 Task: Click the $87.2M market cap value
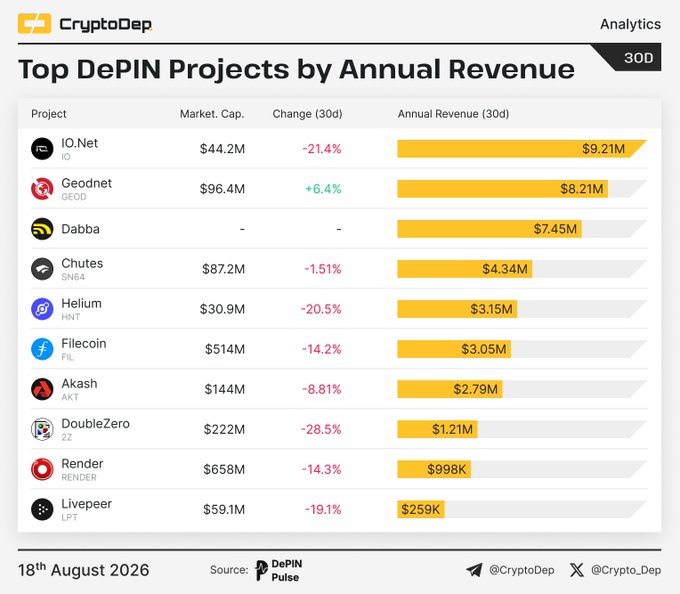(223, 269)
